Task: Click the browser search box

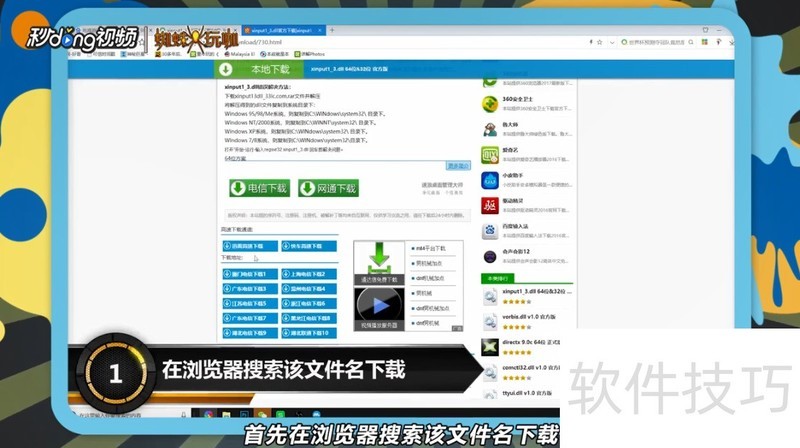Action: 657,42
